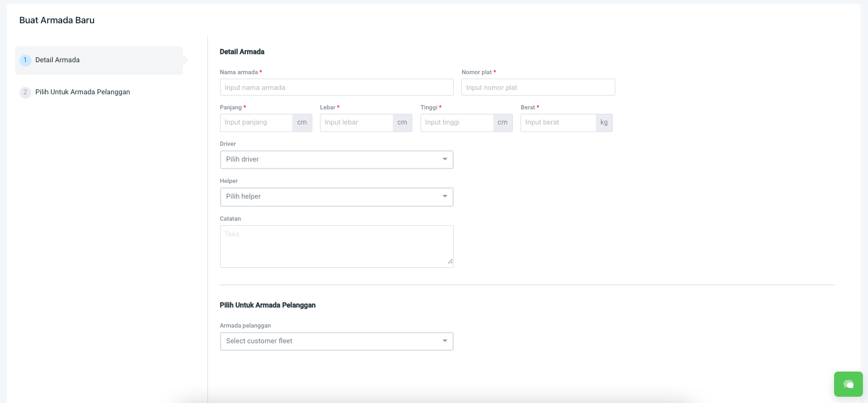Click the cm unit label beside Panjang
Viewport: 868px width, 403px height.
pyautogui.click(x=302, y=123)
